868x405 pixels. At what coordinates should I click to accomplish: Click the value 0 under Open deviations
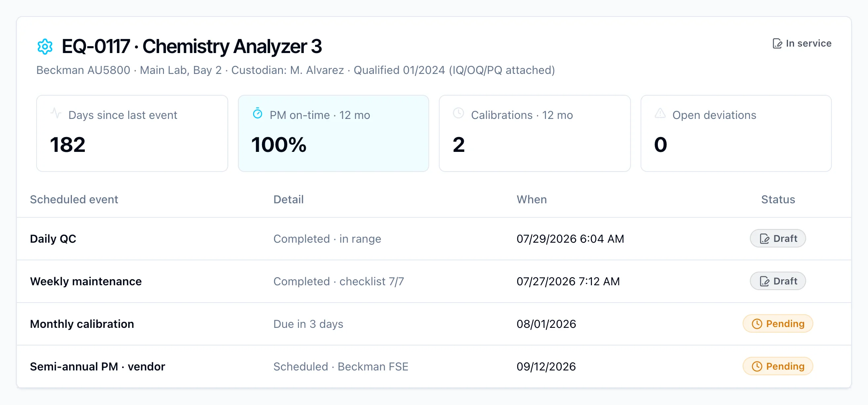pos(661,145)
